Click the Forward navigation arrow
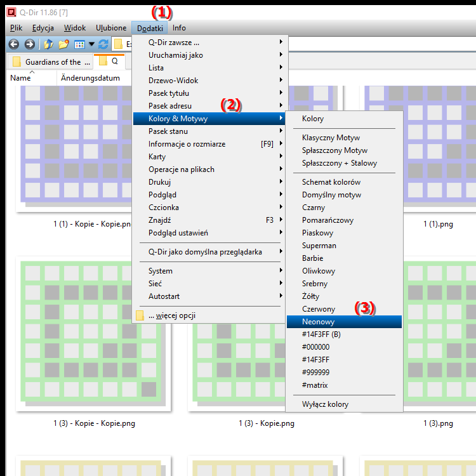 [x=29, y=44]
